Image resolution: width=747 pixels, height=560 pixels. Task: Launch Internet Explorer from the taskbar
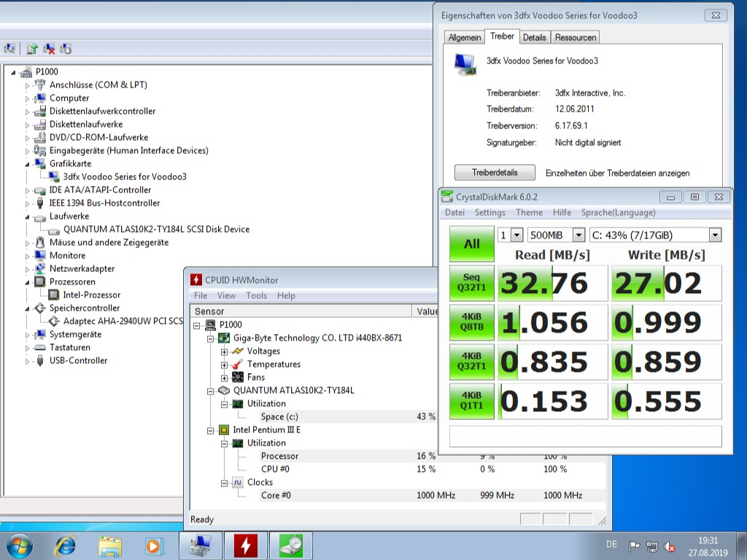pyautogui.click(x=65, y=545)
